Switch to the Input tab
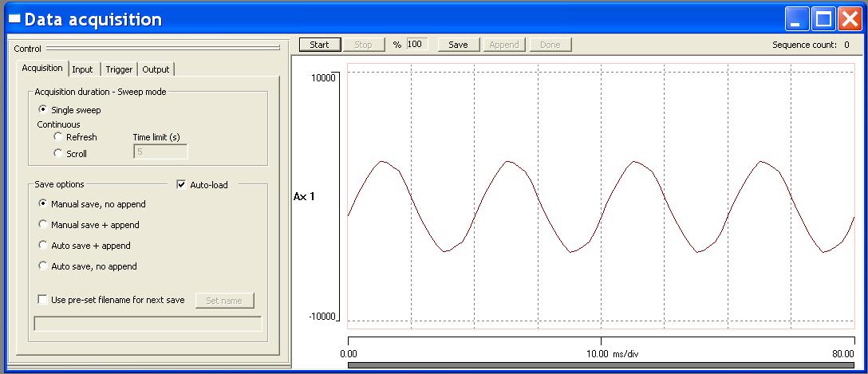868x374 pixels. (82, 69)
